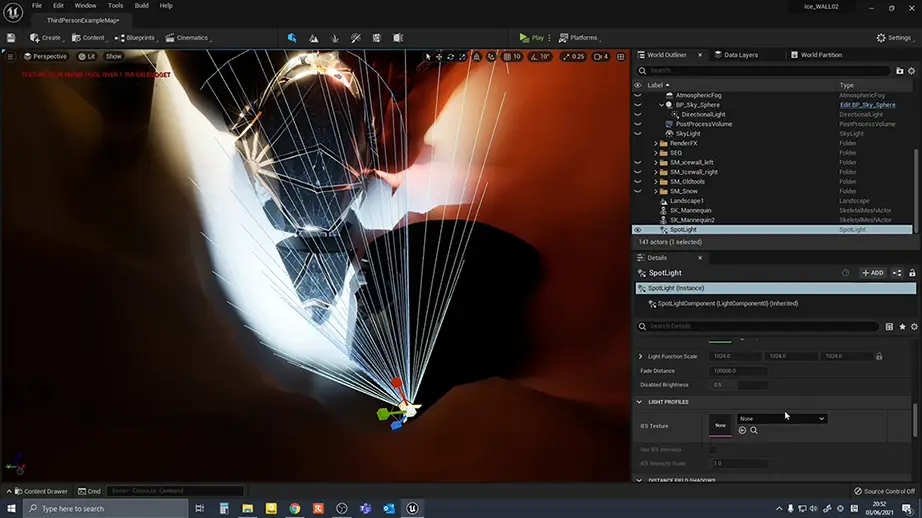Click the Add component button
This screenshot has height=518, width=922.
tap(872, 272)
